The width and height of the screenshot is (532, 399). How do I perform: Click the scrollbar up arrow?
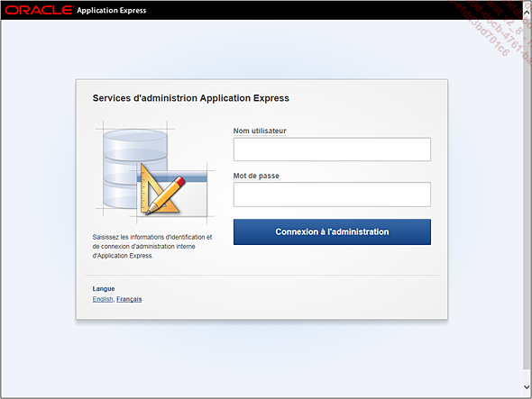point(527,12)
